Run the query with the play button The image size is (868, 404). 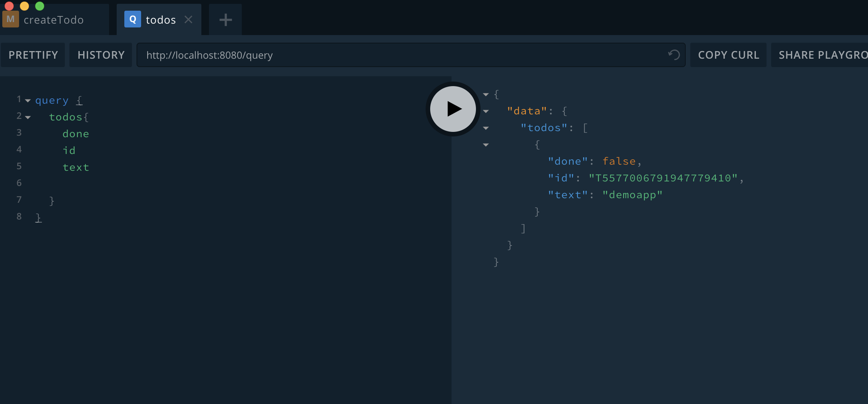[453, 109]
